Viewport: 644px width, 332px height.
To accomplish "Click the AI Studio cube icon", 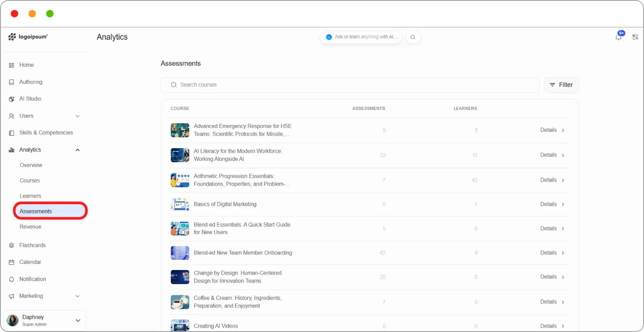I will [12, 99].
